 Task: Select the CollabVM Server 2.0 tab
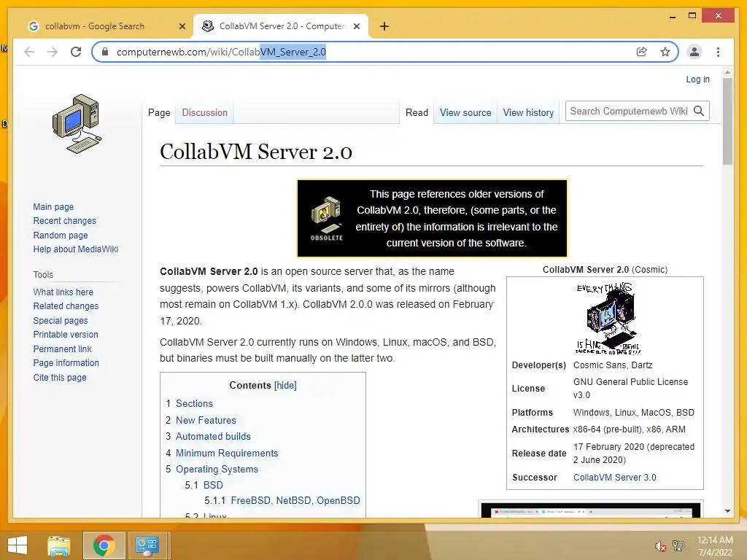coord(281,27)
